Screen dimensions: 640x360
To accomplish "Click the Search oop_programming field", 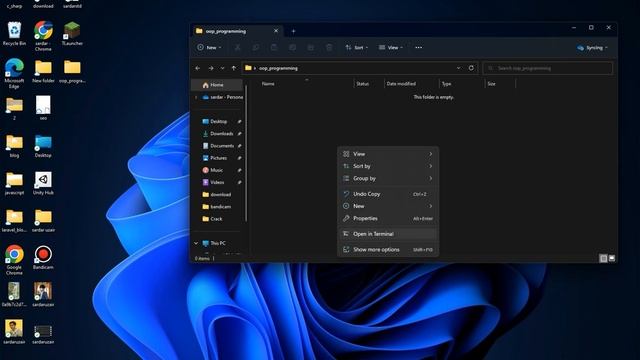I will tap(548, 68).
